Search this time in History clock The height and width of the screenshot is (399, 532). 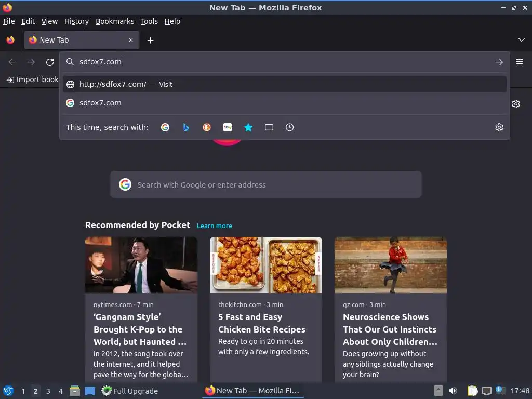tap(290, 127)
